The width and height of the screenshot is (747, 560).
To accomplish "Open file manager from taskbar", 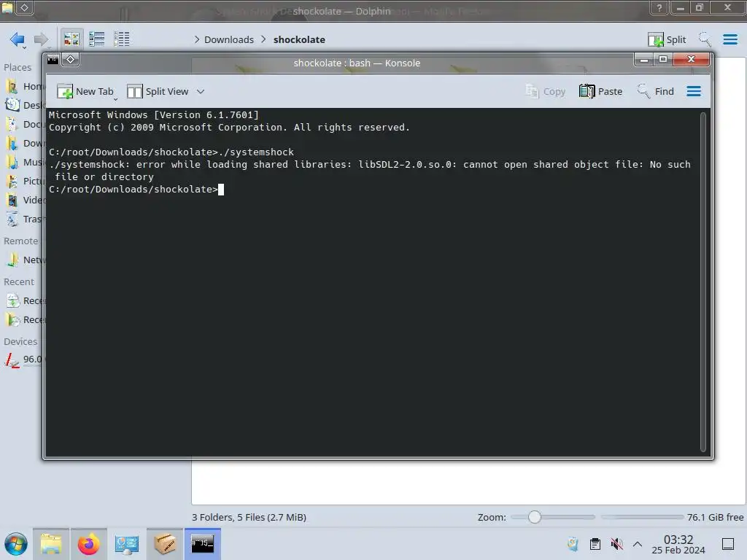I will 51,544.
